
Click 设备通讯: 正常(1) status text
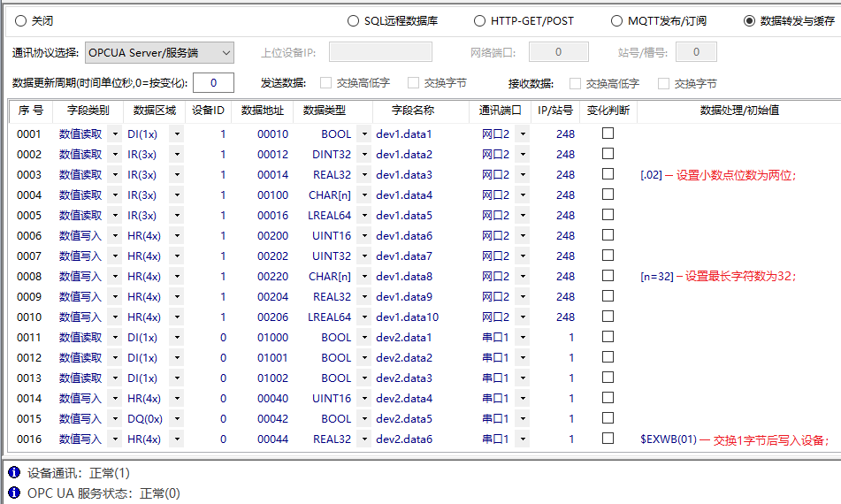(x=79, y=473)
